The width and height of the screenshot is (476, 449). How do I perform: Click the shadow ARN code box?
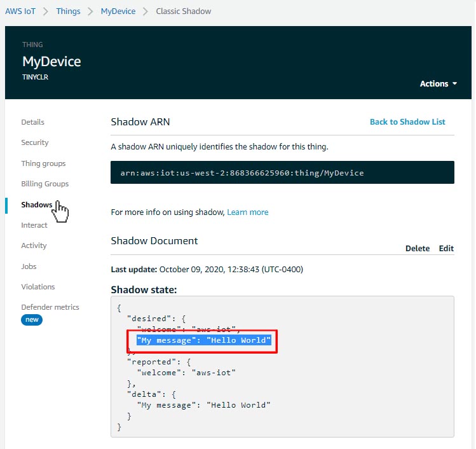point(282,172)
